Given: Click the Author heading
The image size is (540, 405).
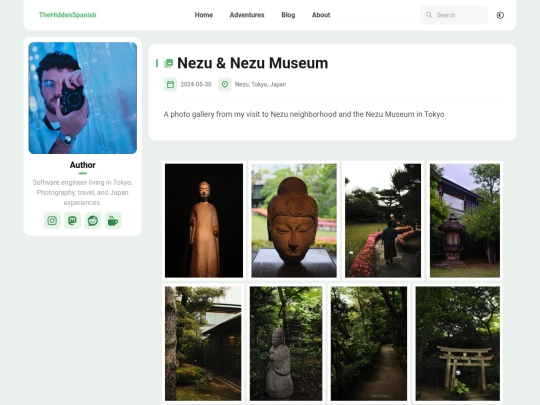Looking at the screenshot, I should (83, 165).
